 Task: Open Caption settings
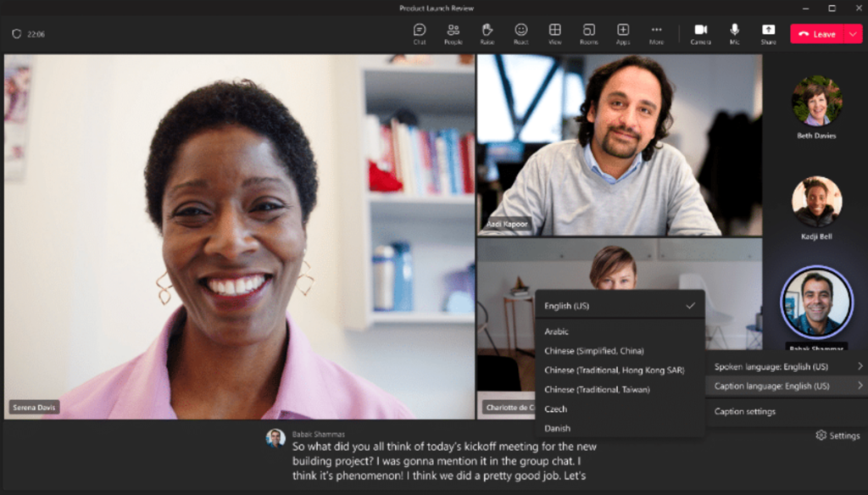point(743,411)
